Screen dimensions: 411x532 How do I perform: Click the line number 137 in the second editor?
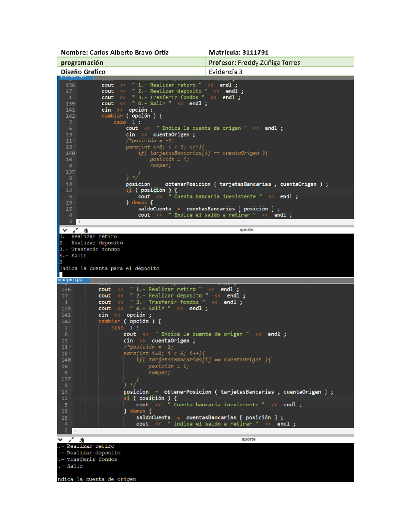pyautogui.click(x=67, y=379)
